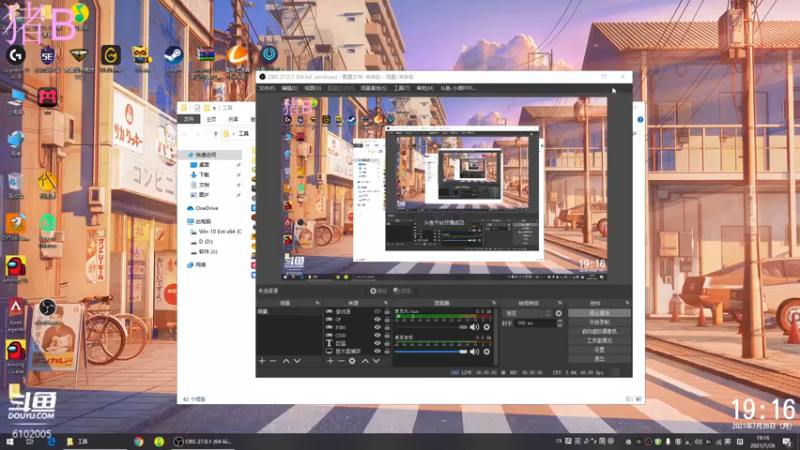Add a new source with plus icon
This screenshot has height=450, width=800.
click(330, 361)
